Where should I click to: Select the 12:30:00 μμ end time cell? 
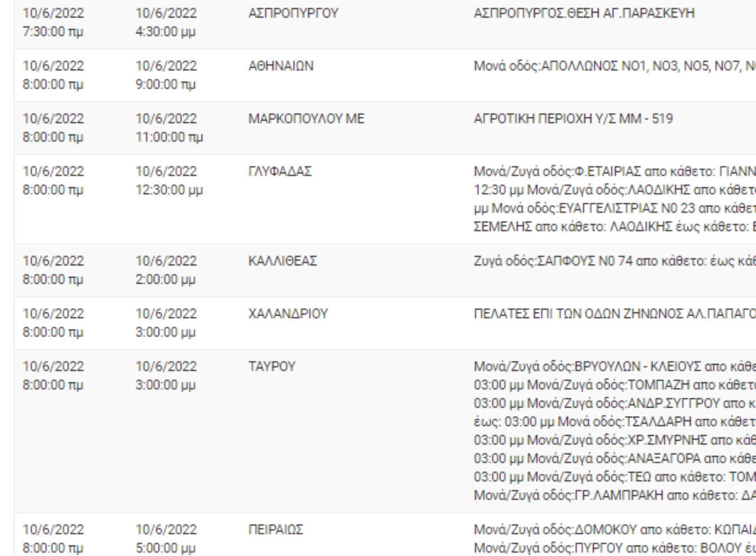tap(169, 190)
